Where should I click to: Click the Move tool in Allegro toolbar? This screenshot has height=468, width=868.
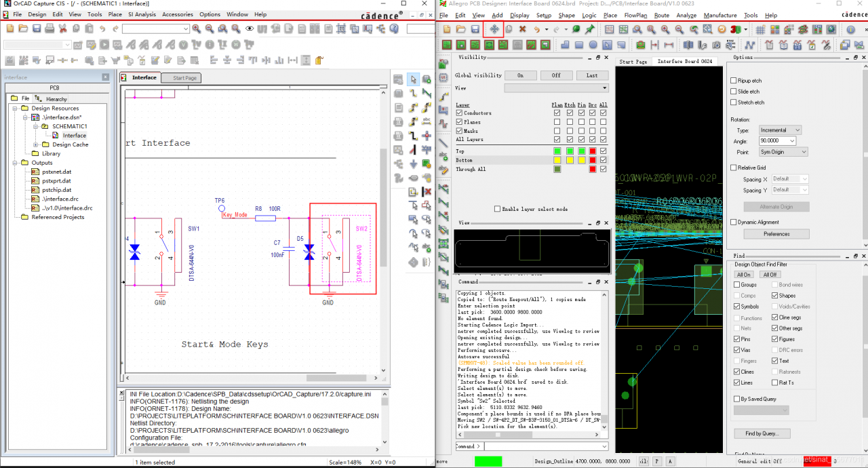494,29
